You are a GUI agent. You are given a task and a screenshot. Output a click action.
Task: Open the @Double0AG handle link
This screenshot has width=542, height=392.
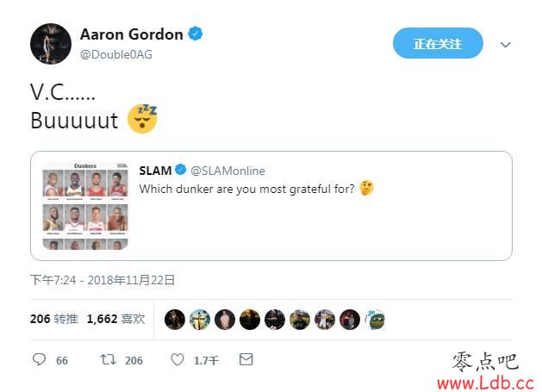[x=116, y=54]
